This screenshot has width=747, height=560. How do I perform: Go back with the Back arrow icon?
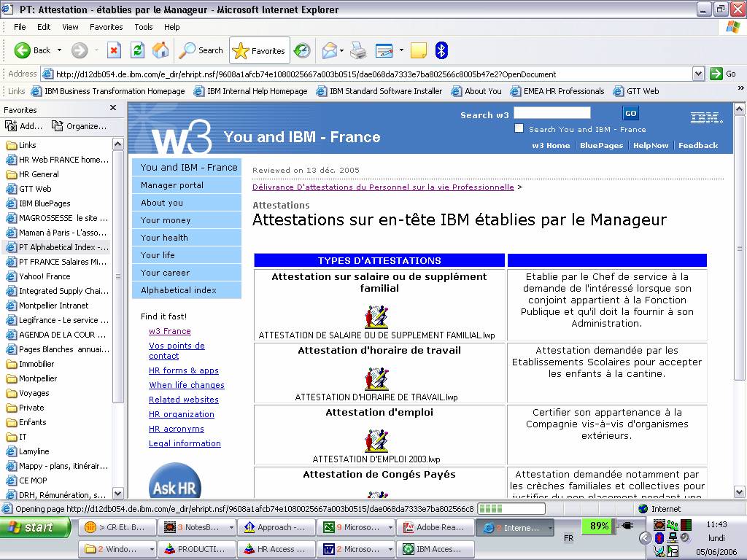[23, 50]
